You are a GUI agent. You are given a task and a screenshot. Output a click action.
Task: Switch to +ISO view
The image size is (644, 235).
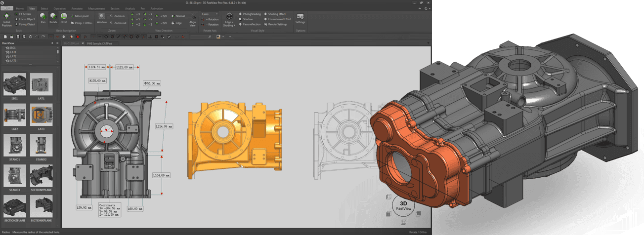(x=162, y=16)
